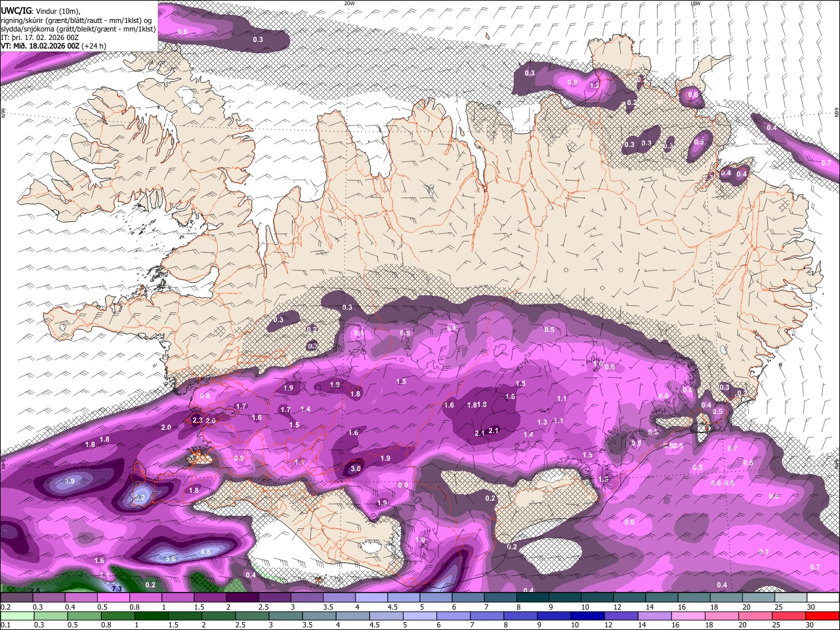This screenshot has width=840, height=630.
Task: Click the "0.2" label on the snow legend scale
Action: [x=5, y=607]
